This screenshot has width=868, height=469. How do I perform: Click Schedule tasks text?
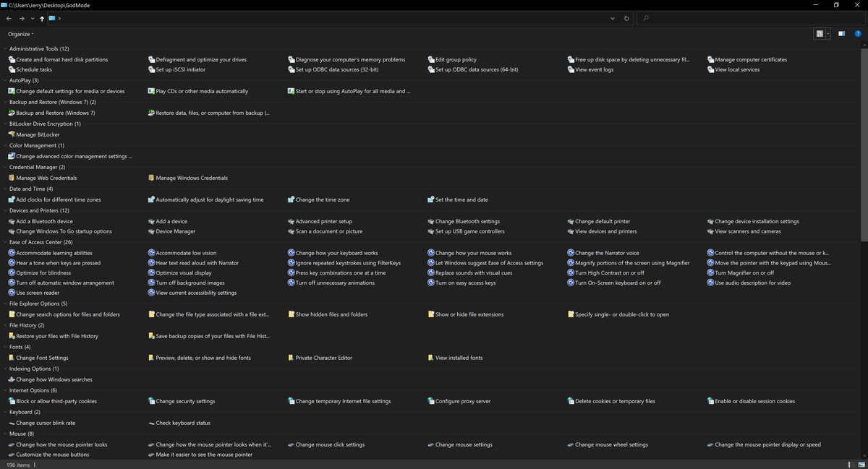click(34, 70)
